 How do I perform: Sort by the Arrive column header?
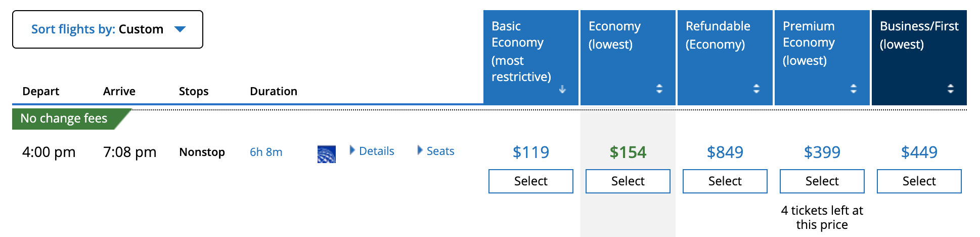(119, 91)
